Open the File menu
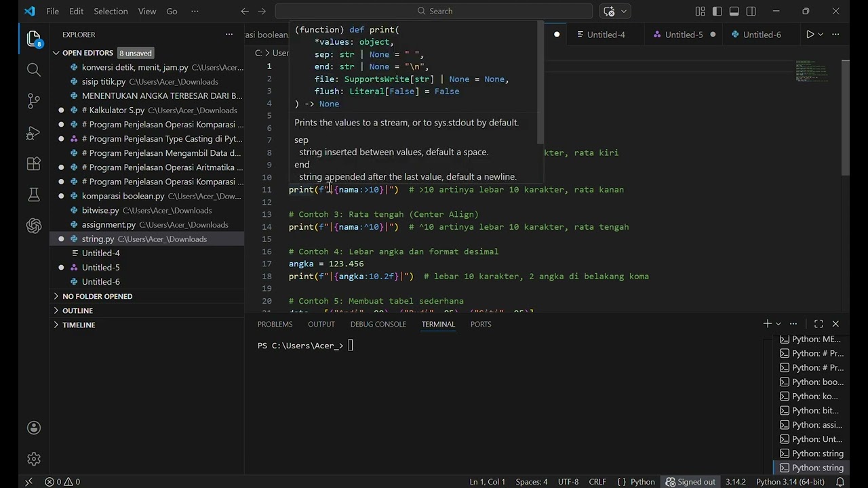The height and width of the screenshot is (488, 868). 52,11
